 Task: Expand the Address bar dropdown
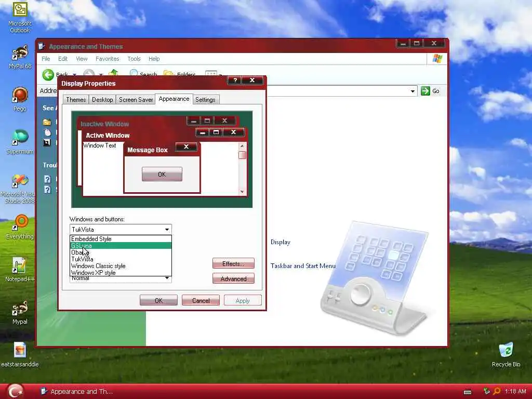pos(413,91)
